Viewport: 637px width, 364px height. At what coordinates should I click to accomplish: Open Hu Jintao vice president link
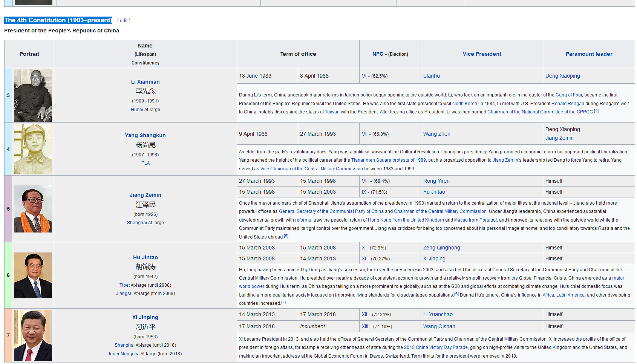coord(434,192)
